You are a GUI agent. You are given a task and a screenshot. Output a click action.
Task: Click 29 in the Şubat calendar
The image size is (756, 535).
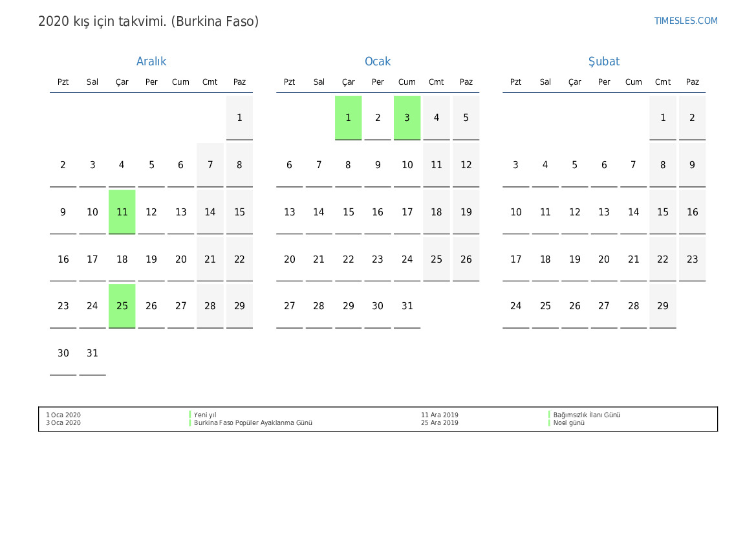pyautogui.click(x=663, y=306)
